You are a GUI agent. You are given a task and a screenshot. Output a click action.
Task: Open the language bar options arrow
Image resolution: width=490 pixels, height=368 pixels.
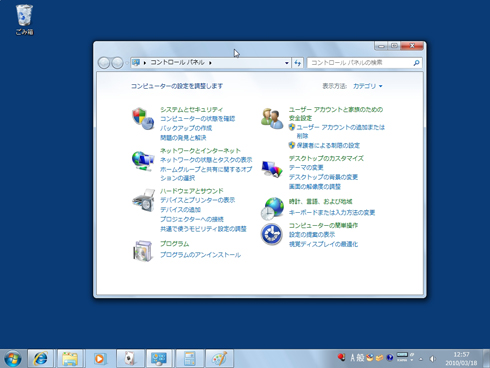point(412,360)
